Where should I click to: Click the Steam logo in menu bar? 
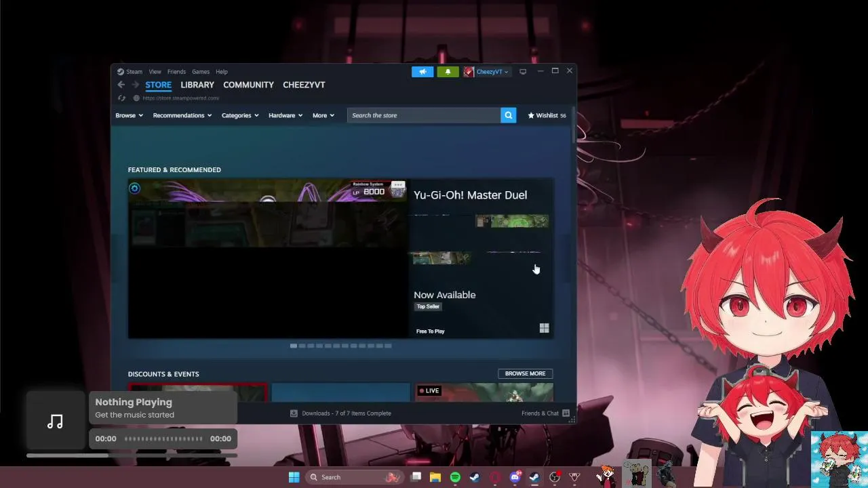[121, 72]
